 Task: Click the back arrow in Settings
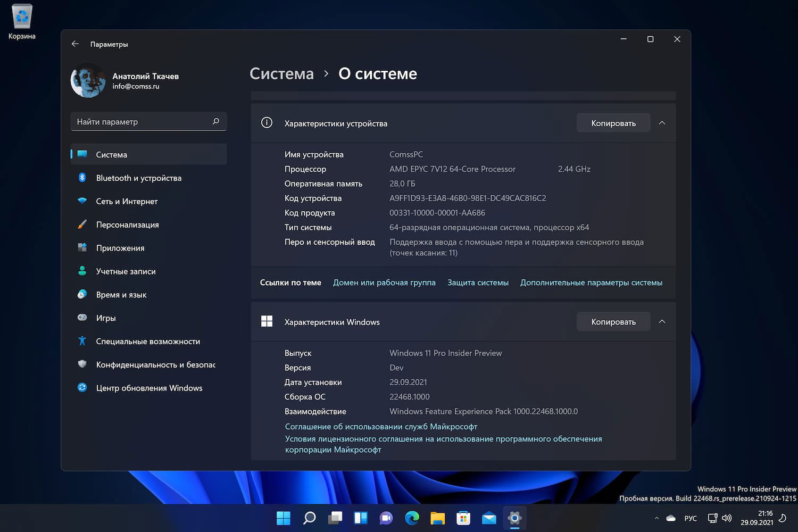click(74, 44)
